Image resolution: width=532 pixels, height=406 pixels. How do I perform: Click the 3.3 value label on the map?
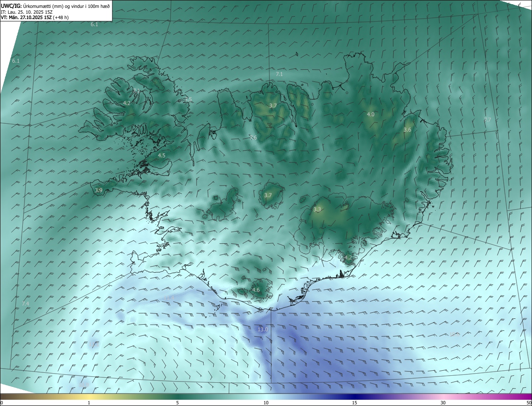tap(317, 210)
